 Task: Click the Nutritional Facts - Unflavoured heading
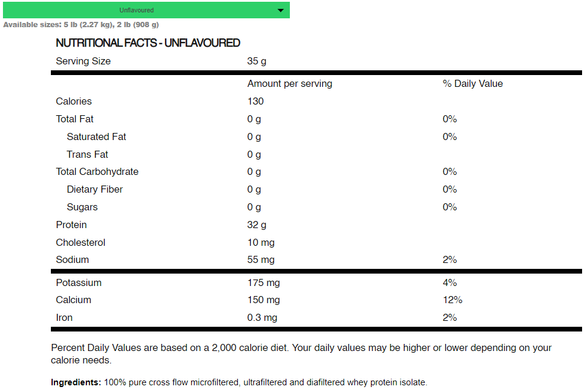click(x=148, y=43)
